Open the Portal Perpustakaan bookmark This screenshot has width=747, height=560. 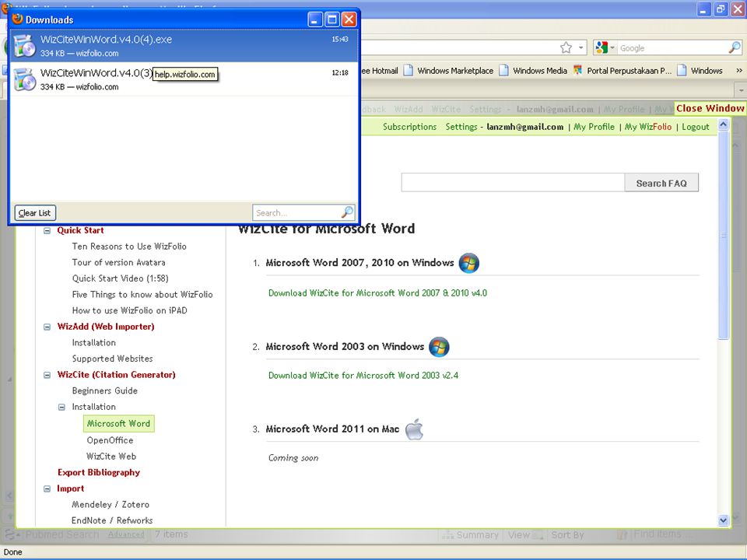[623, 71]
